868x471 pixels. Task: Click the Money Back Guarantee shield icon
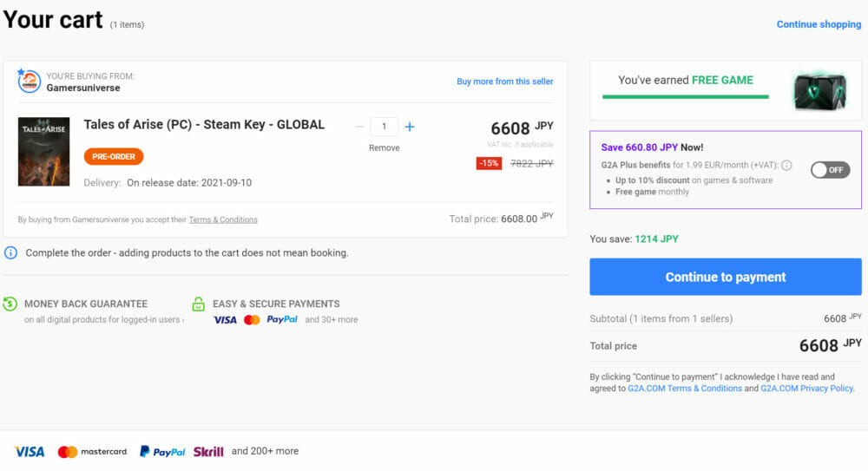pyautogui.click(x=10, y=304)
